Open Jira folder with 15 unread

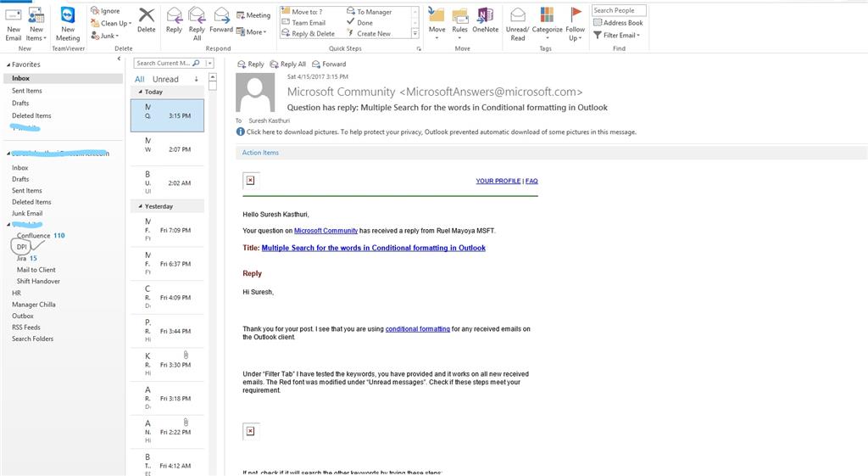[x=26, y=258]
